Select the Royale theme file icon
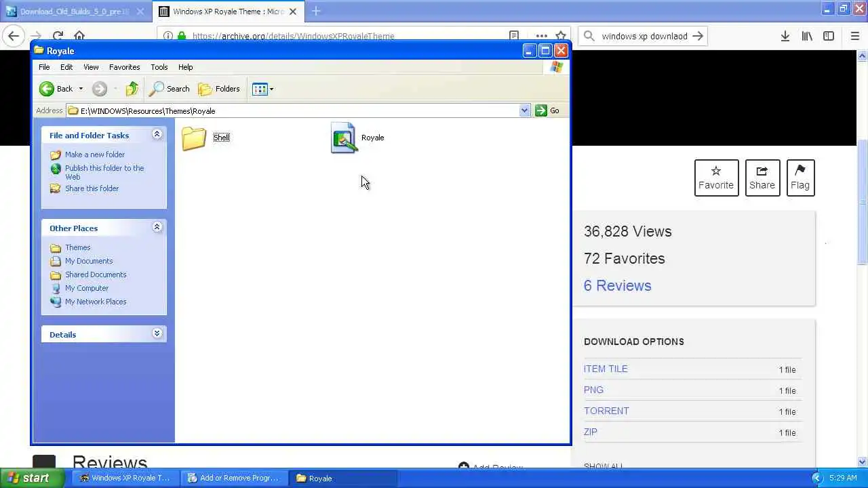This screenshot has width=868, height=488. tap(344, 138)
